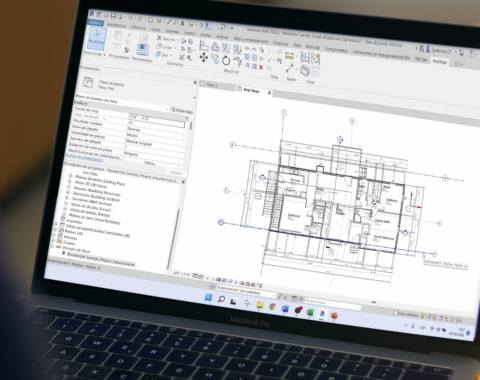The width and height of the screenshot is (480, 380).
Task: Click the Save icon in quick access toolbar
Action: [x=113, y=16]
